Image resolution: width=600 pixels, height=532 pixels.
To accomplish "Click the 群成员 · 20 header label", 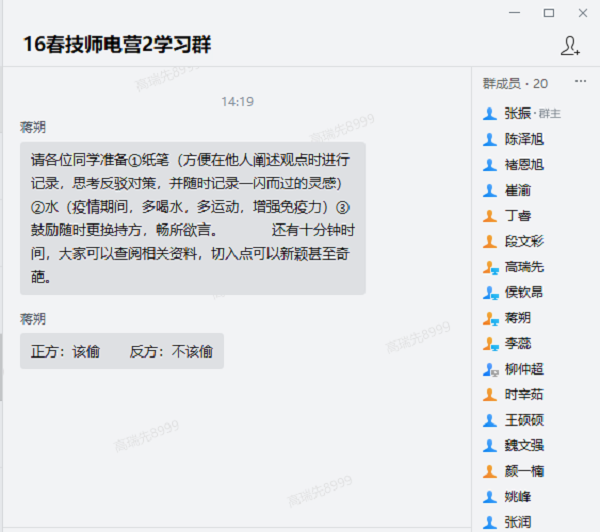I will pyautogui.click(x=515, y=83).
